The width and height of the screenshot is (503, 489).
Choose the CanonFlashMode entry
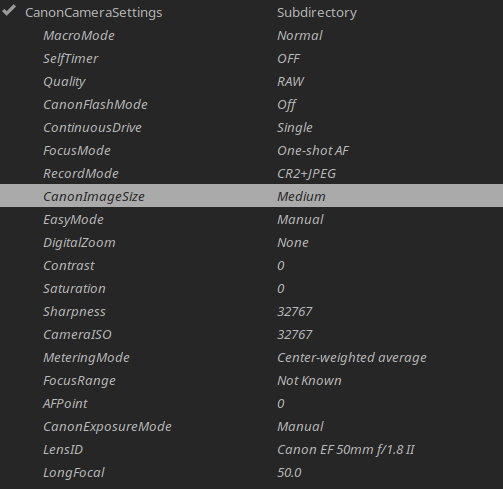(x=251, y=105)
